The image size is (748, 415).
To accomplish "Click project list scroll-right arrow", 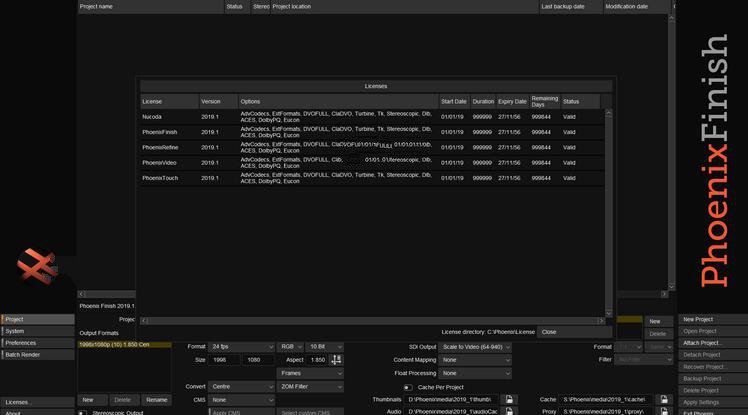I will point(664,294).
